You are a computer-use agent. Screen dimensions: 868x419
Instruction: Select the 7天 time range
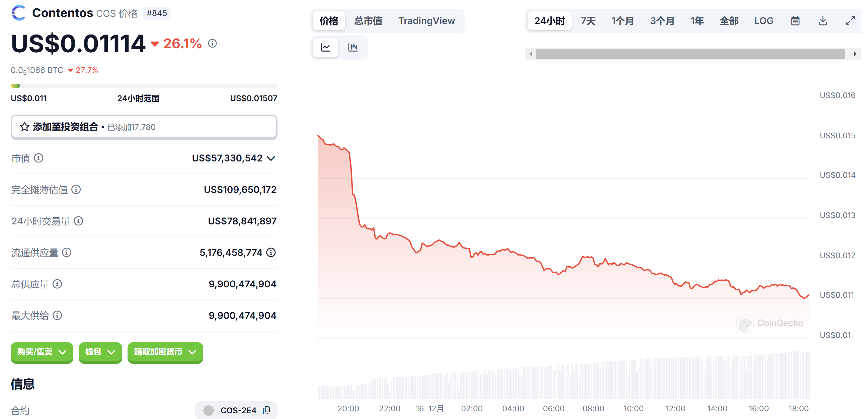588,21
